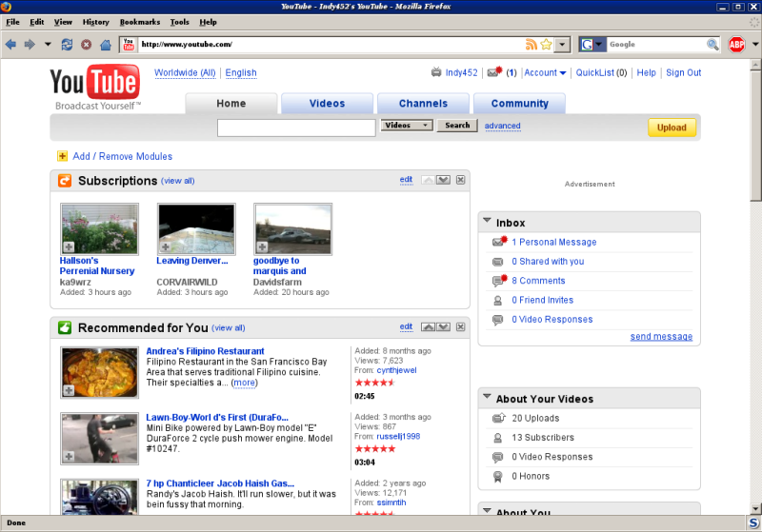Go forward with the browser Forward arrow
Image resolution: width=762 pixels, height=532 pixels.
point(30,45)
